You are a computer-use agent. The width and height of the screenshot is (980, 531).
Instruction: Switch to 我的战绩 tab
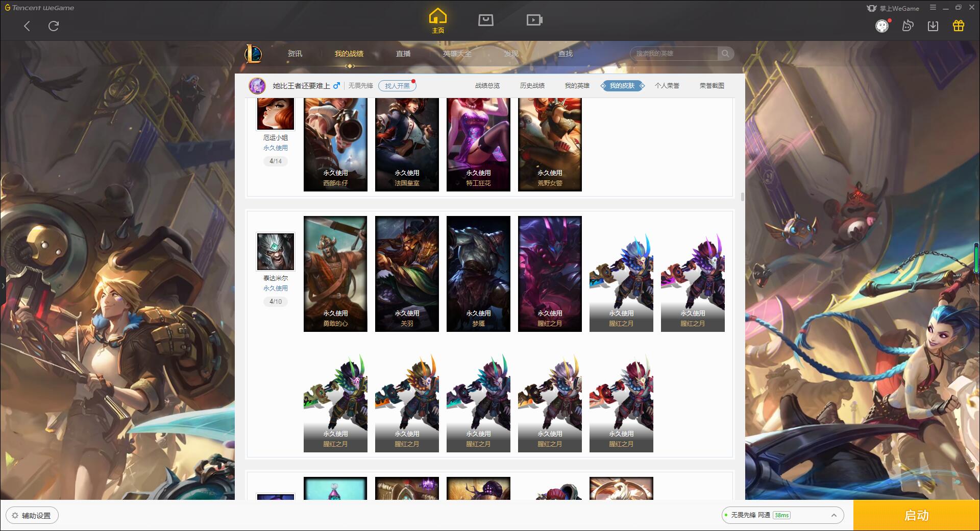[x=349, y=54]
